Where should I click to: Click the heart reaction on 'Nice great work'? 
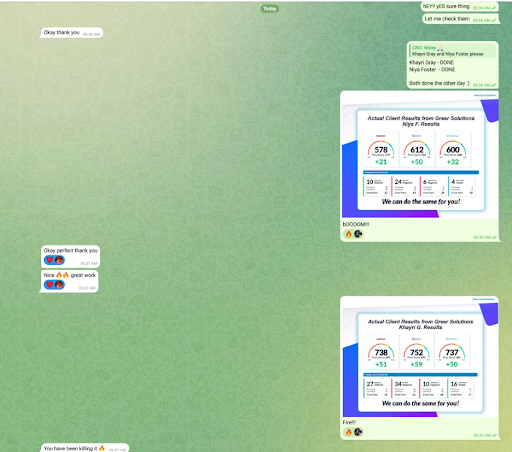click(x=50, y=285)
